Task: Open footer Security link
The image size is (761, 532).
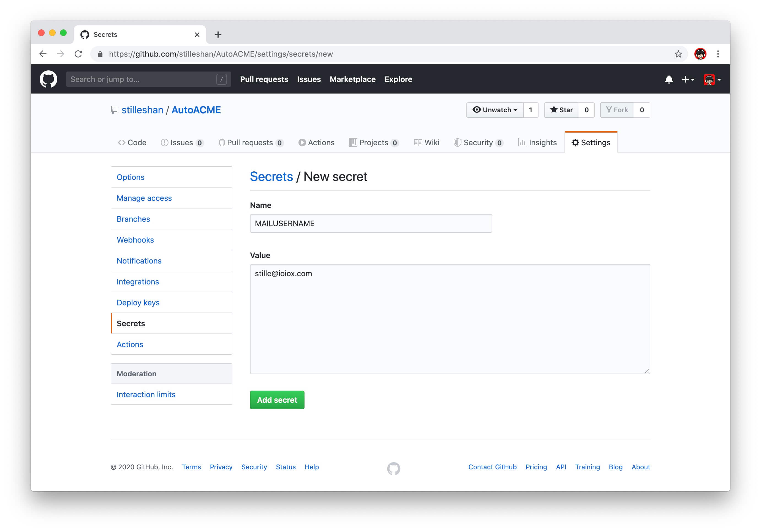Action: pyautogui.click(x=254, y=467)
